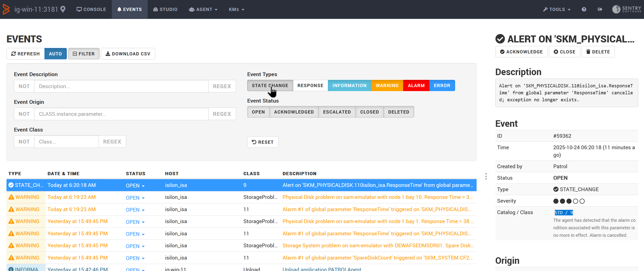Click the RESET button in the filter panel
This screenshot has width=644, height=271.
click(263, 142)
